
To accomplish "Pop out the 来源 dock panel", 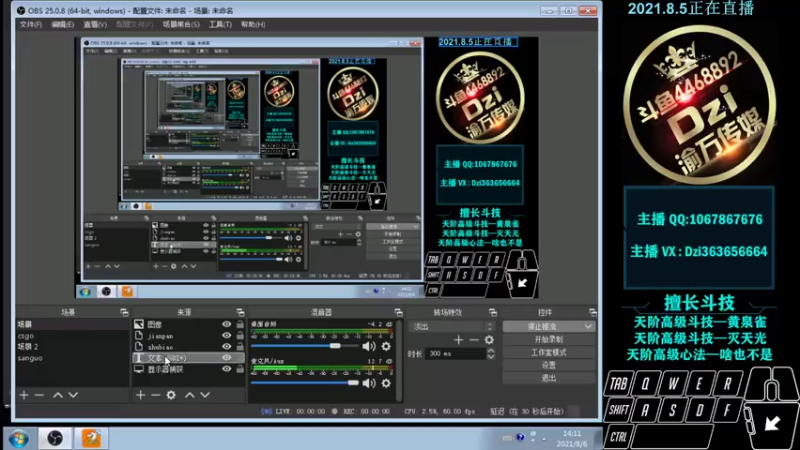I will [240, 312].
